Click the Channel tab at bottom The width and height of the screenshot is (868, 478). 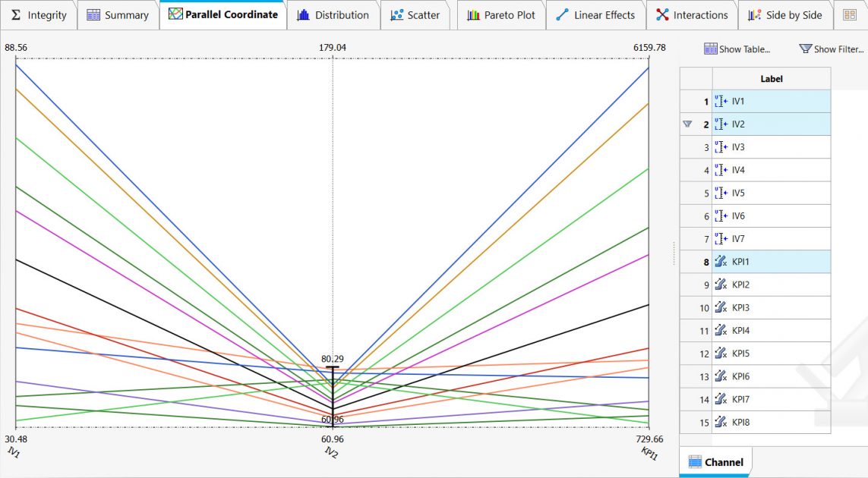click(715, 462)
